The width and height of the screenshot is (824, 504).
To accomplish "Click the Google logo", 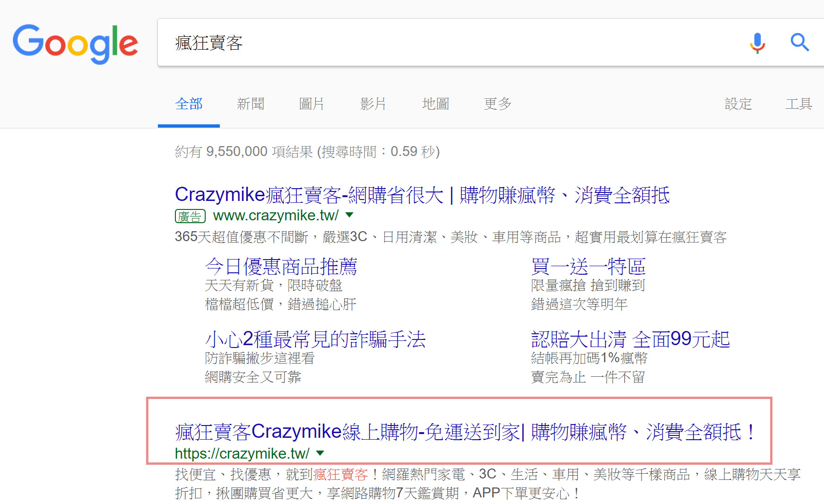I will point(75,43).
